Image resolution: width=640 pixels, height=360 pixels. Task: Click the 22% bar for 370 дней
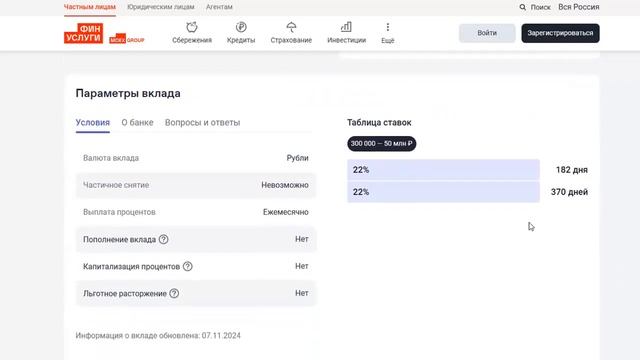[443, 192]
